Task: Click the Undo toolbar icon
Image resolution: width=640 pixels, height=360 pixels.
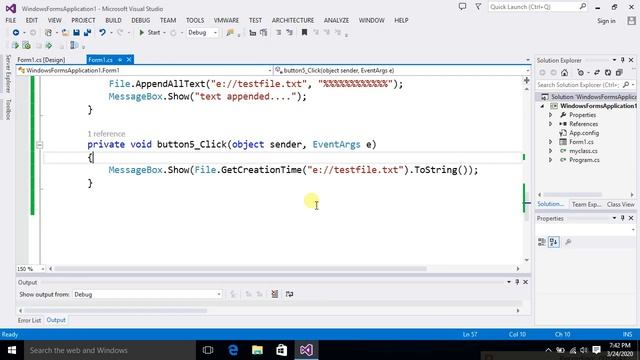Action: point(102,33)
